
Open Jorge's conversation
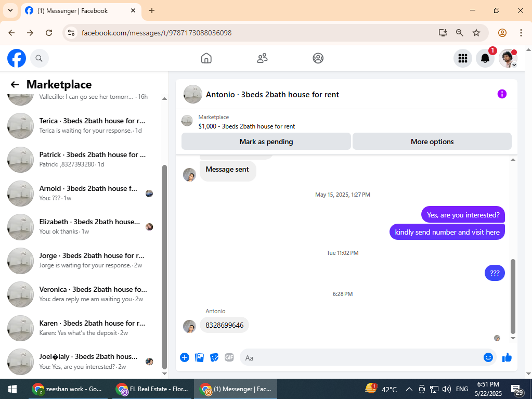coord(82,261)
